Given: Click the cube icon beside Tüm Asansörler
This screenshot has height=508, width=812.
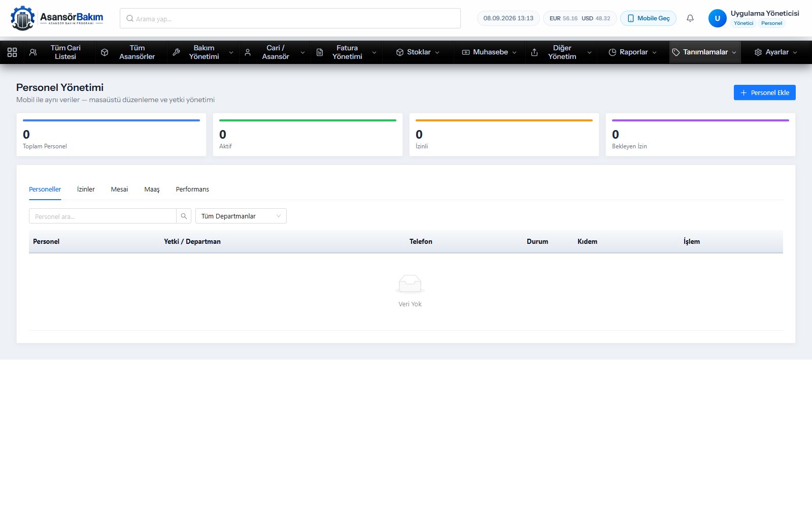Looking at the screenshot, I should coord(105,52).
